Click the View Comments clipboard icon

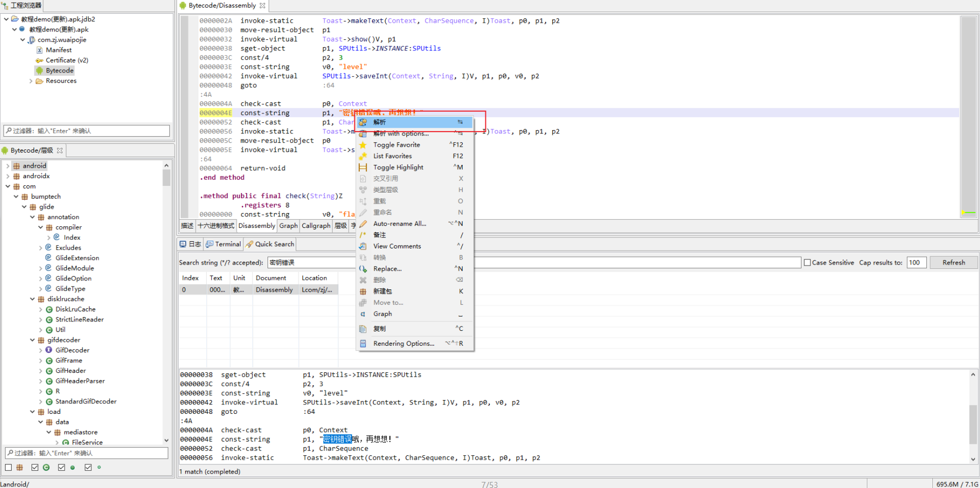pyautogui.click(x=363, y=246)
